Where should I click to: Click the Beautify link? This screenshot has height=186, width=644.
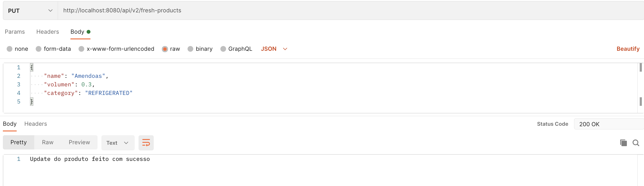pyautogui.click(x=628, y=49)
